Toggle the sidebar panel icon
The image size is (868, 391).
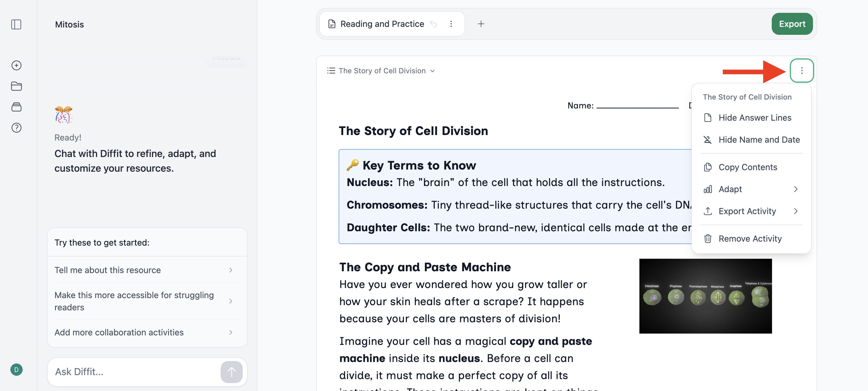[x=16, y=24]
